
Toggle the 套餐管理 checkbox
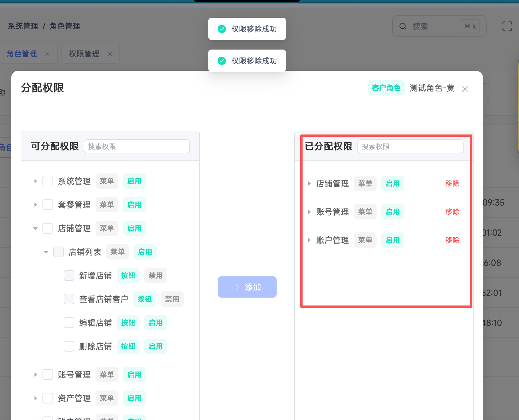pyautogui.click(x=48, y=205)
